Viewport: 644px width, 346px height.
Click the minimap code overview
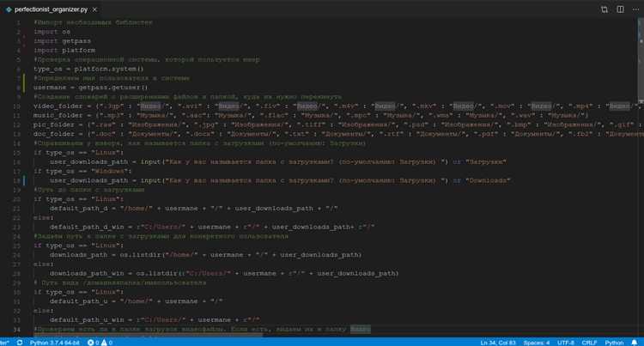pyautogui.click(x=641, y=59)
